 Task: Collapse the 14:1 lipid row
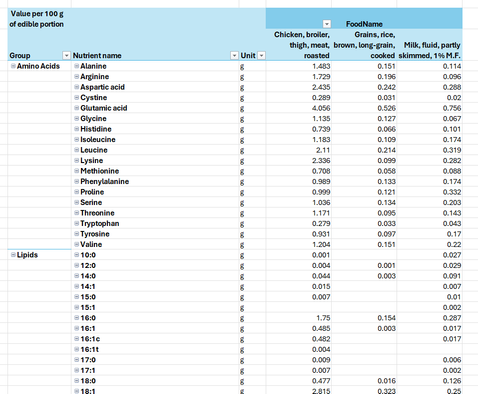click(x=77, y=286)
